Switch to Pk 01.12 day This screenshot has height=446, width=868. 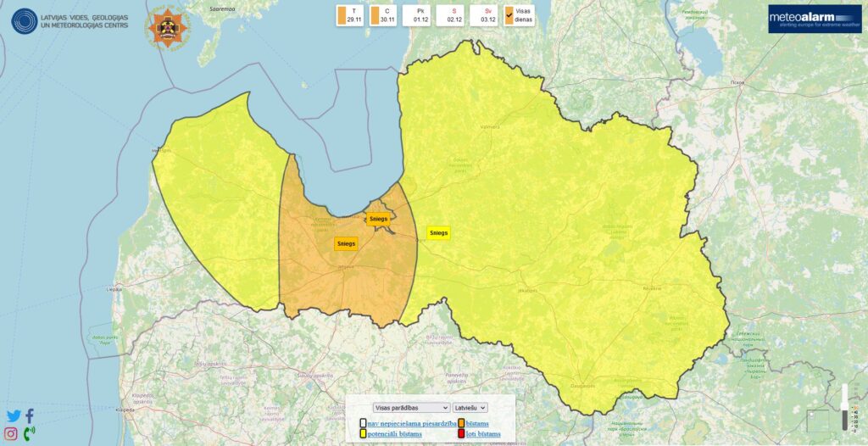tap(420, 15)
